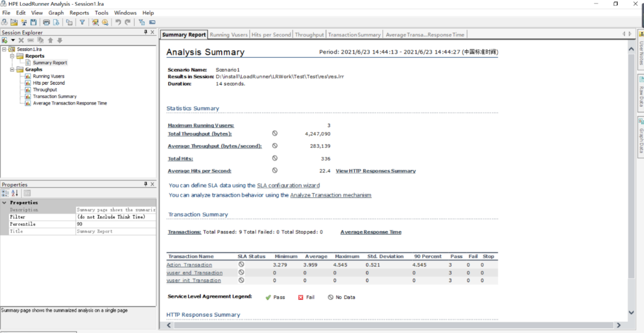Image resolution: width=644 pixels, height=333 pixels.
Task: Switch properties to categorized view
Action: click(x=5, y=193)
